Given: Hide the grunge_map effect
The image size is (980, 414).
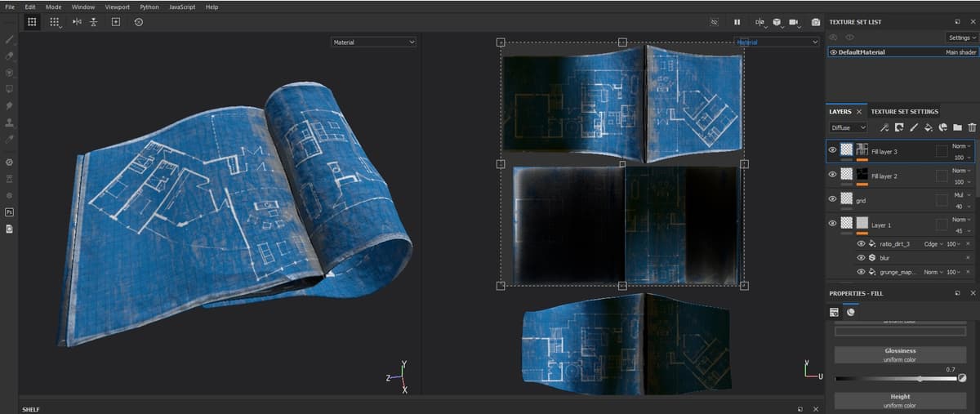Looking at the screenshot, I should (861, 271).
